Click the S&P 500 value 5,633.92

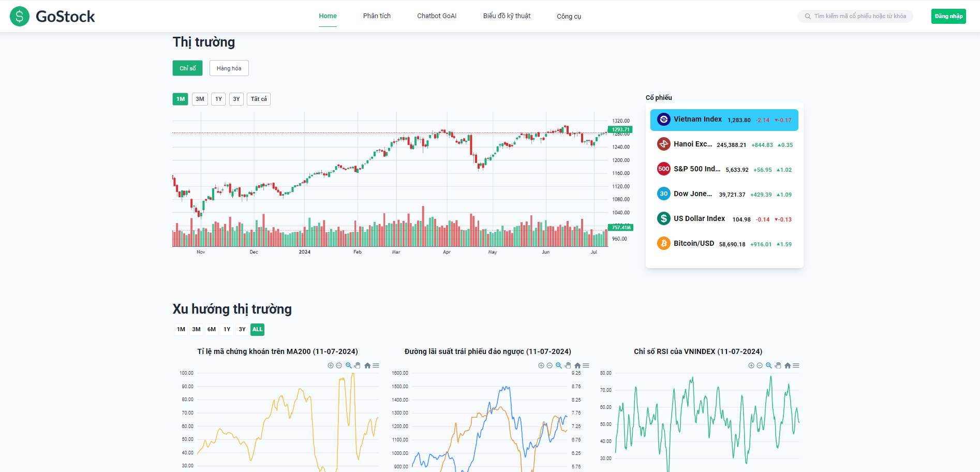[x=737, y=170]
